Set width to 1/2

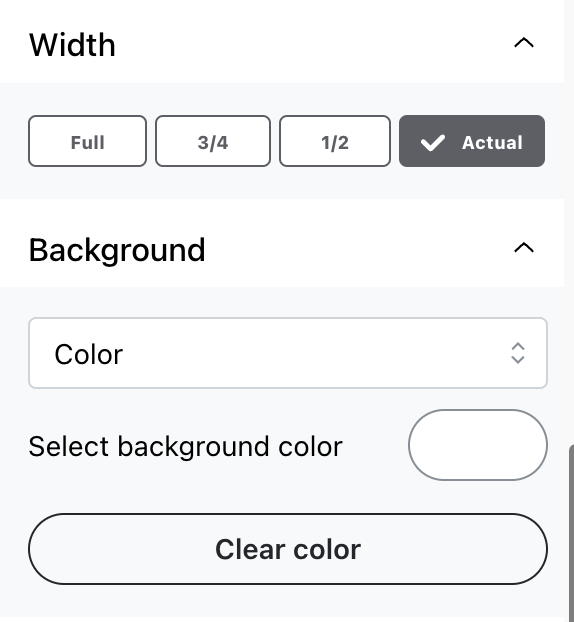pos(335,141)
